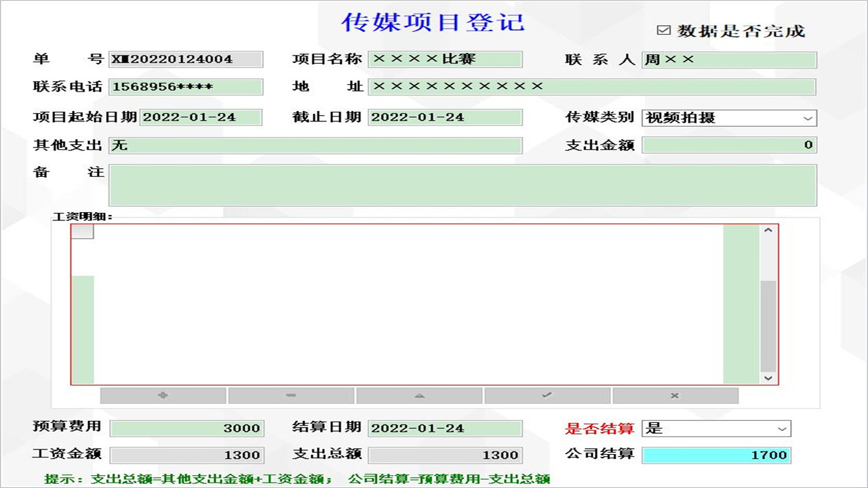This screenshot has width=868, height=488.
Task: Select the 地址 address field
Action: [x=592, y=87]
